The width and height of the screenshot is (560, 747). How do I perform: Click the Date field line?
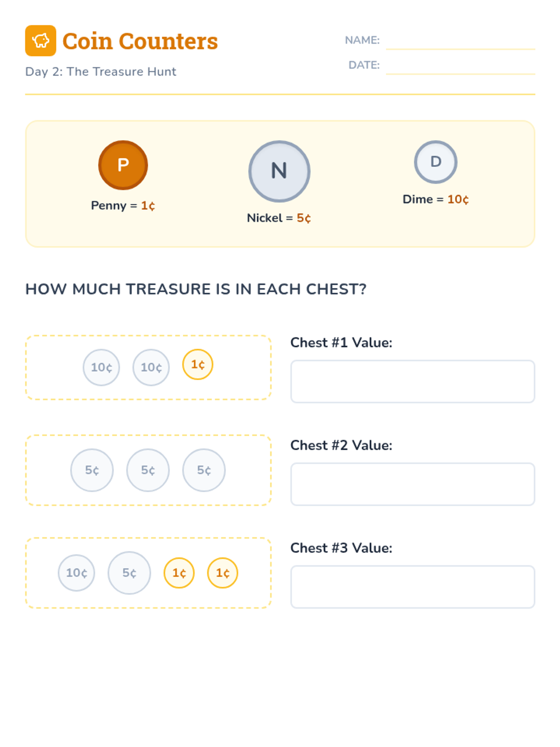(x=460, y=67)
